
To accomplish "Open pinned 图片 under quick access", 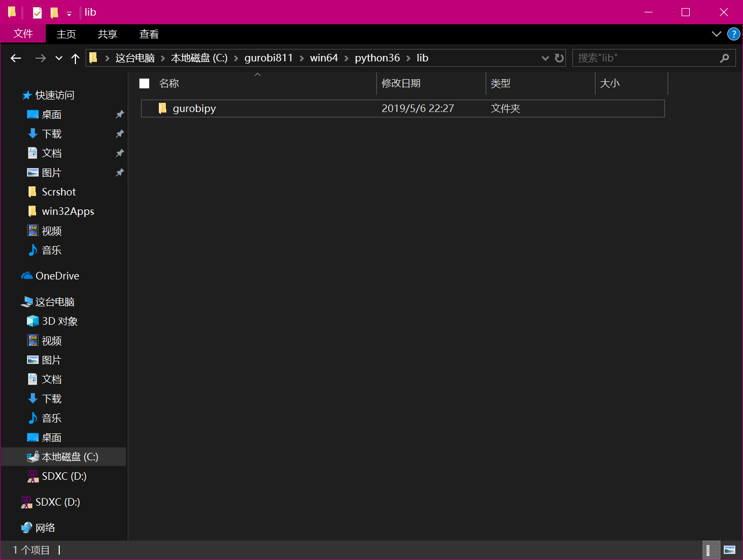I will pyautogui.click(x=52, y=173).
